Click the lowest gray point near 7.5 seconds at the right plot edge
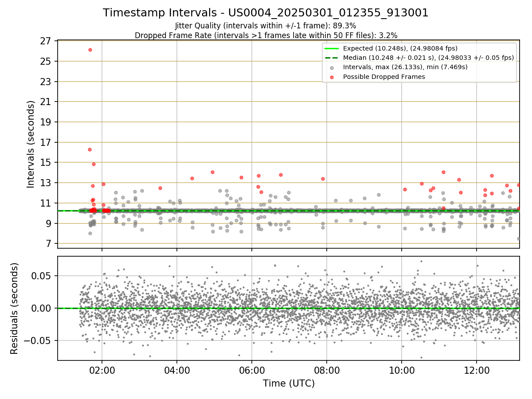 [519, 239]
